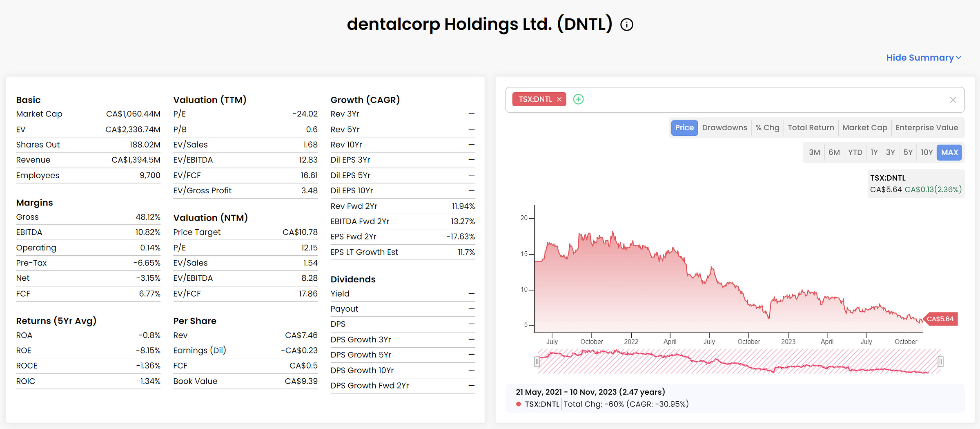Click the Employees value 9,700

(150, 175)
